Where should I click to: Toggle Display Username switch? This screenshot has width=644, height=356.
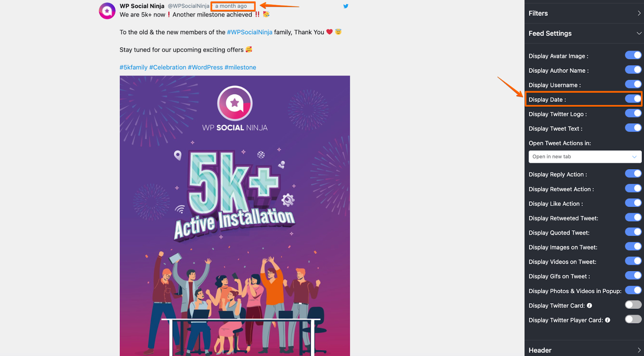tap(633, 84)
